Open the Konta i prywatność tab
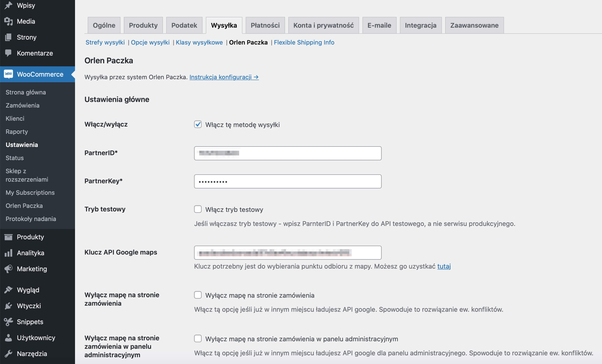The height and width of the screenshot is (364, 602). pyautogui.click(x=324, y=25)
